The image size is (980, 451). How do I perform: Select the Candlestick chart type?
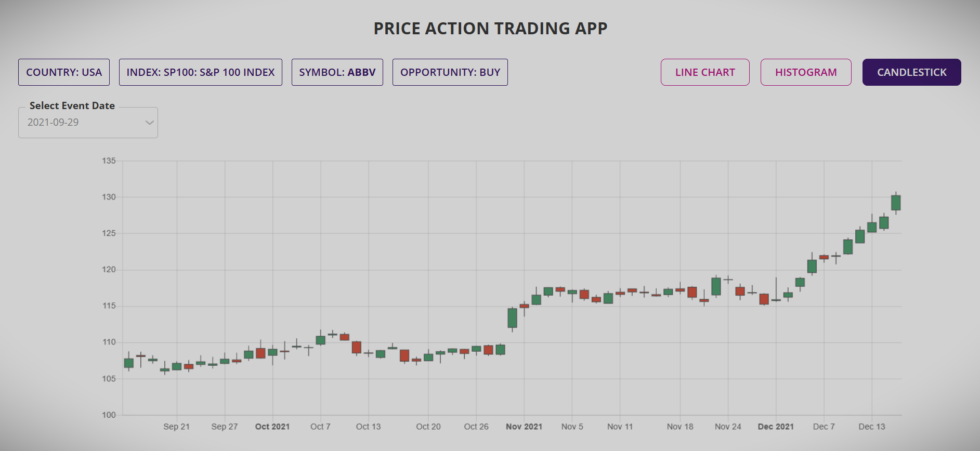click(911, 72)
